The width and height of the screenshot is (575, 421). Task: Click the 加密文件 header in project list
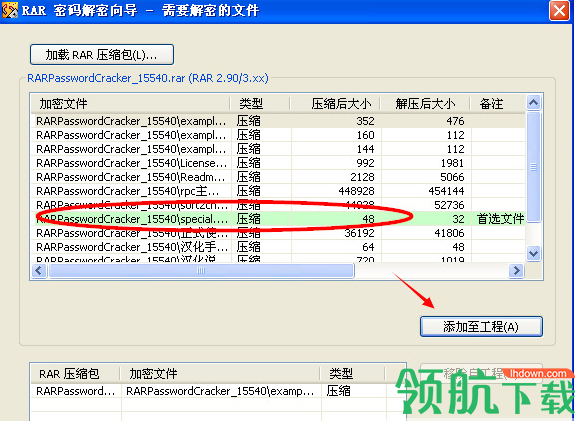click(x=220, y=374)
